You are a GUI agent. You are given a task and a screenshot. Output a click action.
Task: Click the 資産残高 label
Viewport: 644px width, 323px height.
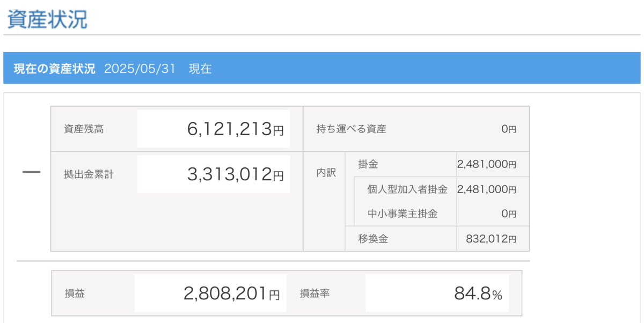[x=84, y=129]
